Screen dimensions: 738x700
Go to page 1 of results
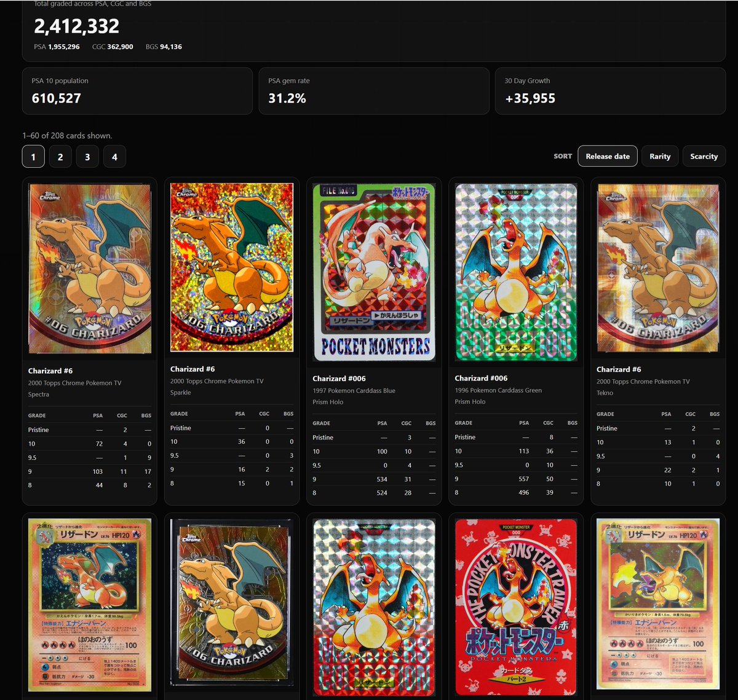click(x=33, y=157)
